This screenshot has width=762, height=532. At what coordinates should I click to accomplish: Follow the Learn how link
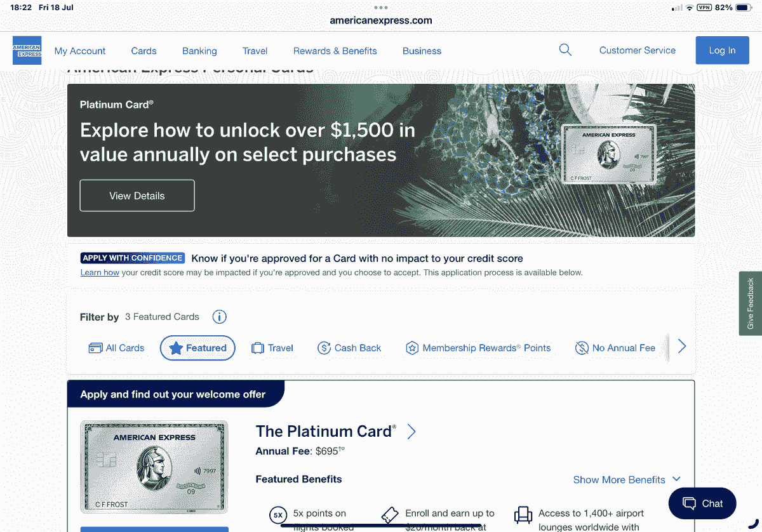tap(100, 272)
